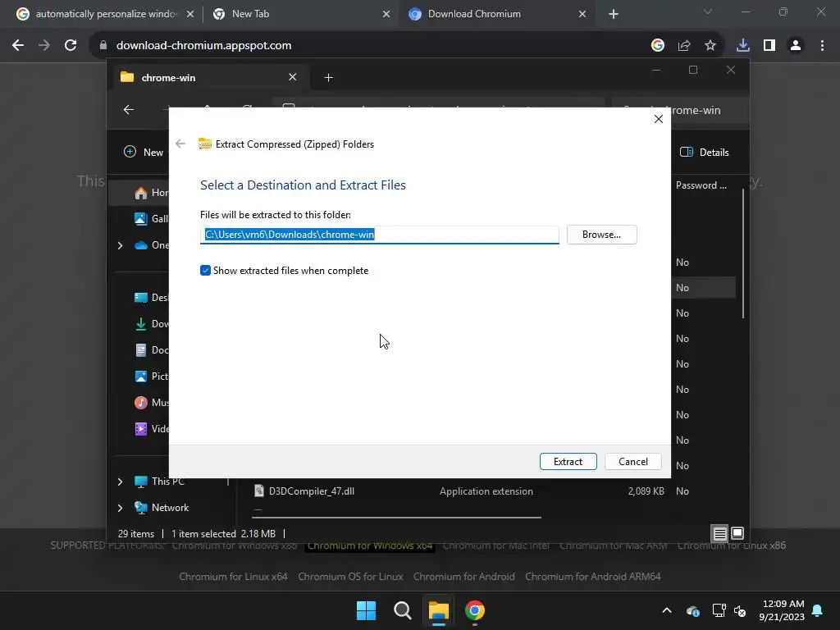The height and width of the screenshot is (630, 840).
Task: Click the browser forward arrow
Action: (x=44, y=46)
